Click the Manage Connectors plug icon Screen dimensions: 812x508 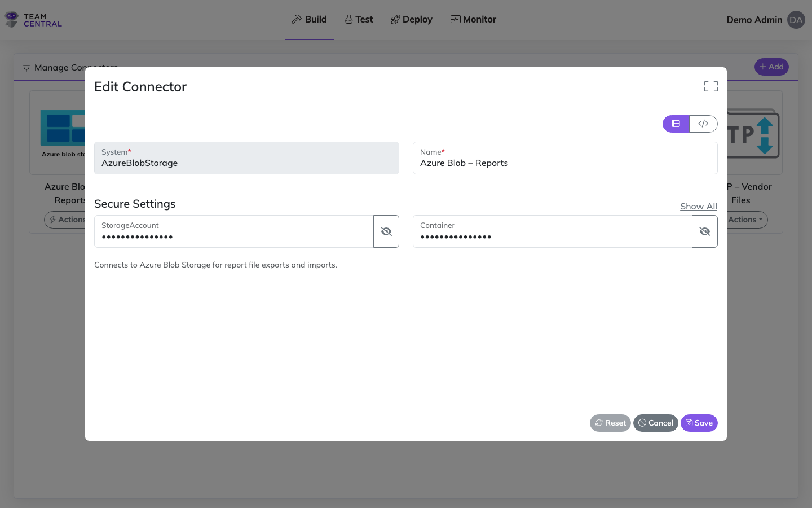[x=27, y=67]
